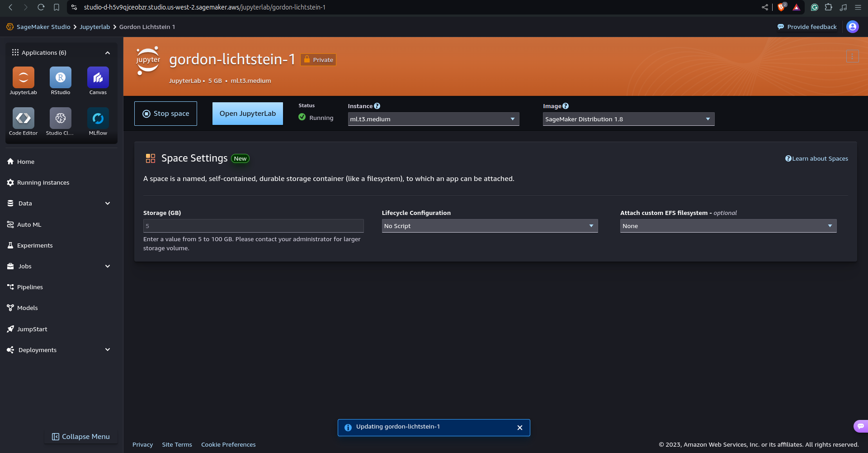Image resolution: width=868 pixels, height=453 pixels.
Task: Open the Canvas application icon
Action: pyautogui.click(x=98, y=77)
